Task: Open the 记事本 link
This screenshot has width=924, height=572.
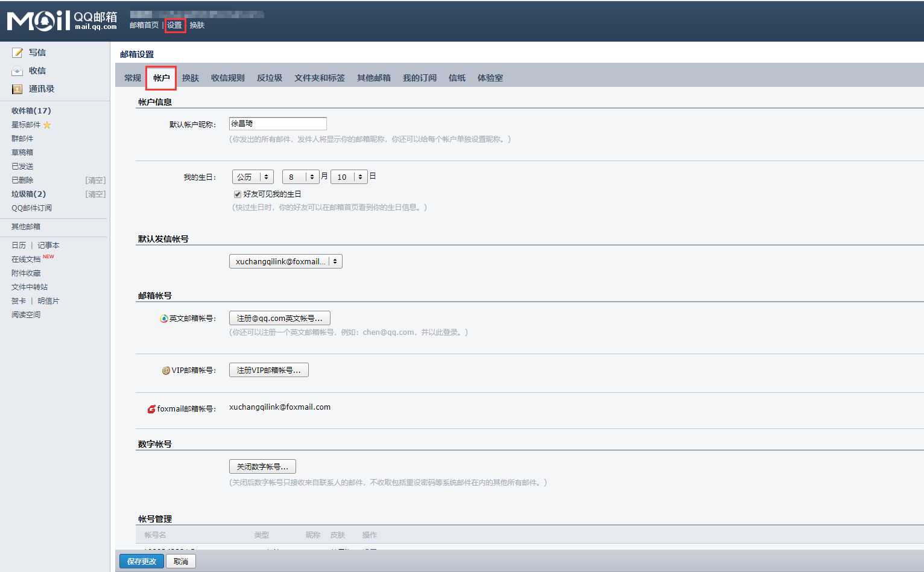Action: pyautogui.click(x=48, y=246)
